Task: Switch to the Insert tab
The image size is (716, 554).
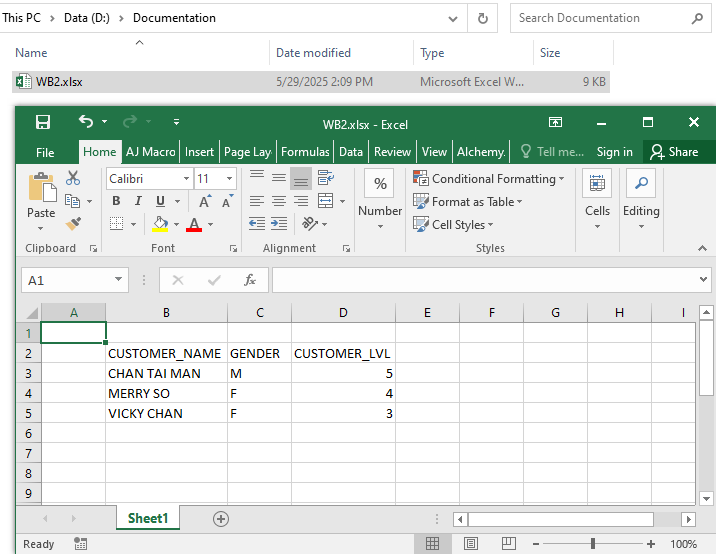Action: point(199,152)
